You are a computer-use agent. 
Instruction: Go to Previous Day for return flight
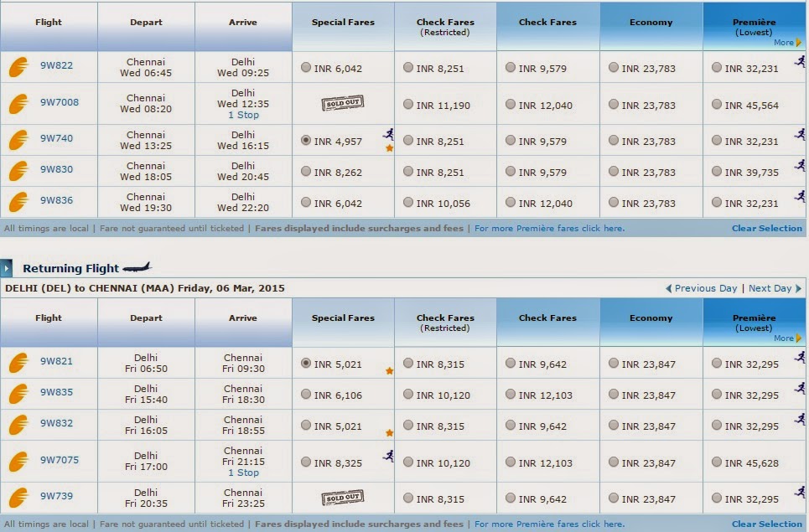[x=701, y=288]
